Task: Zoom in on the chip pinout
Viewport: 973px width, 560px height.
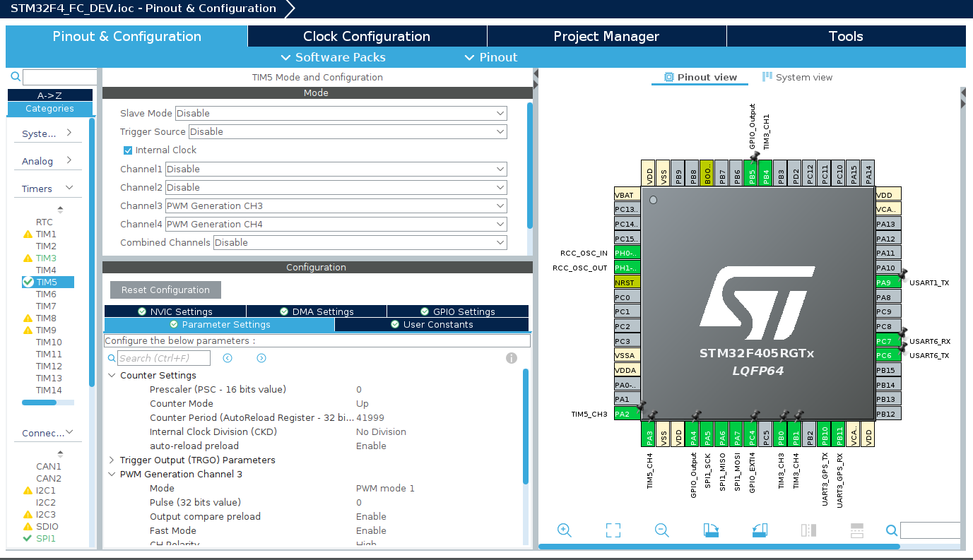Action: click(x=564, y=530)
